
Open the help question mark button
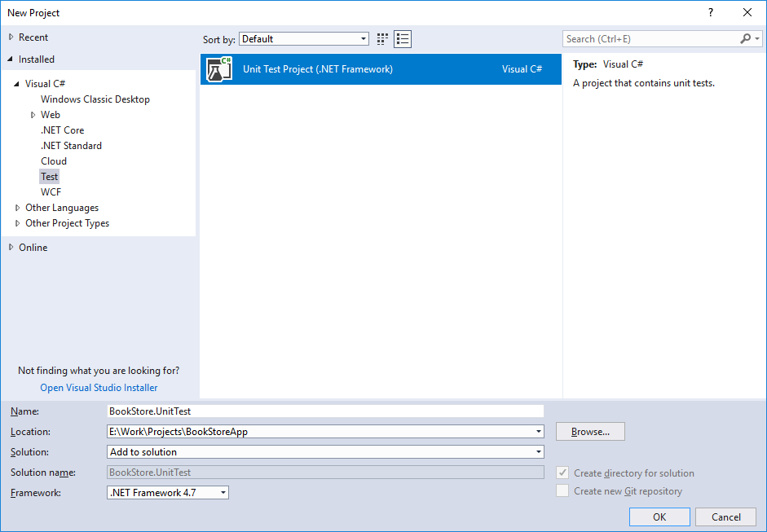[711, 13]
